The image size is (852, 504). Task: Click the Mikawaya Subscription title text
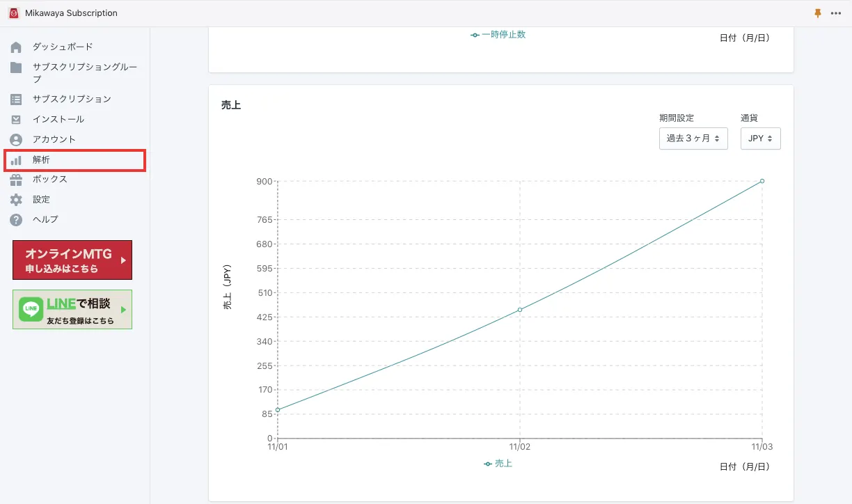pyautogui.click(x=71, y=13)
